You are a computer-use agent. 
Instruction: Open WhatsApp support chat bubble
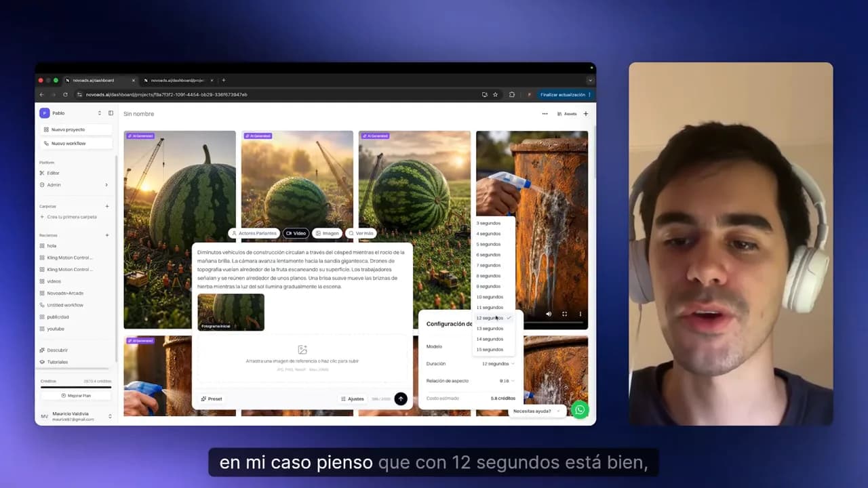coord(580,410)
